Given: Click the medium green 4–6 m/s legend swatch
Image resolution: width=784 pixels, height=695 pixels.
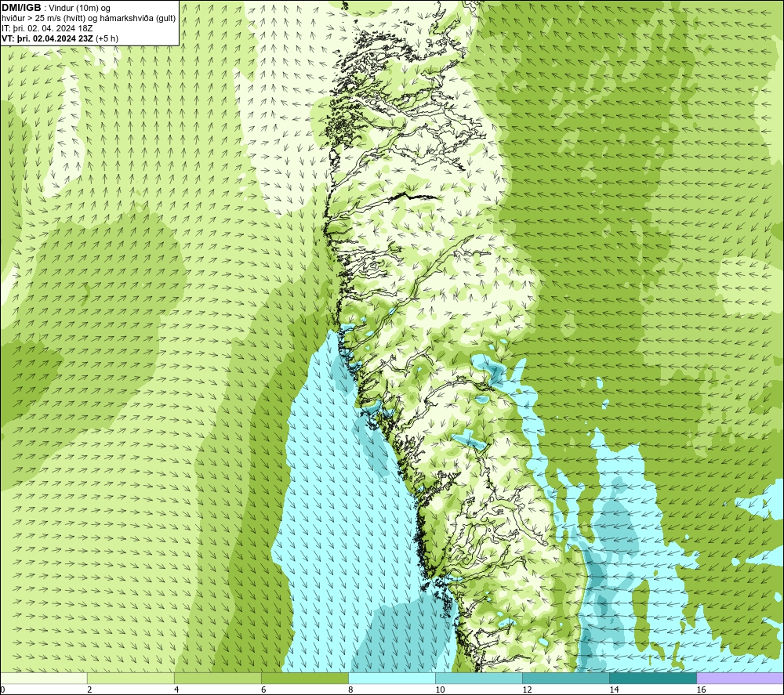Looking at the screenshot, I should coord(217,678).
